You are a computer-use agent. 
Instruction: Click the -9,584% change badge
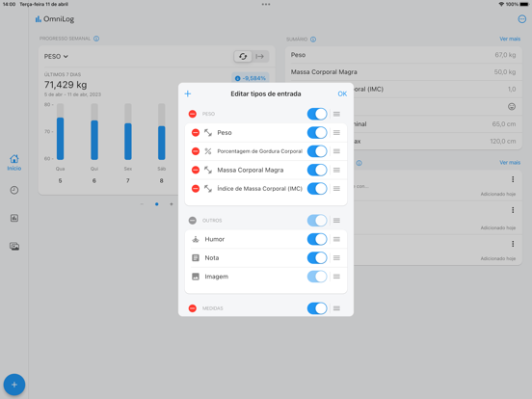[x=251, y=78]
